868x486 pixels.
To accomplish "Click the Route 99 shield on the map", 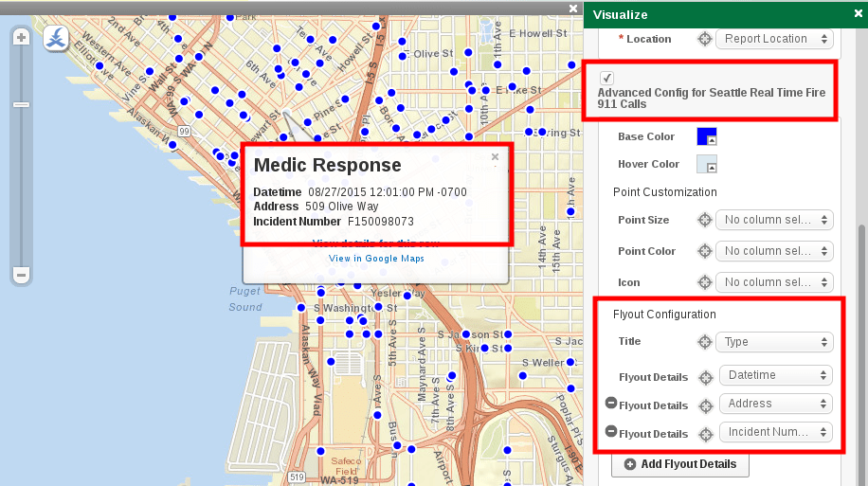I will pos(184,131).
